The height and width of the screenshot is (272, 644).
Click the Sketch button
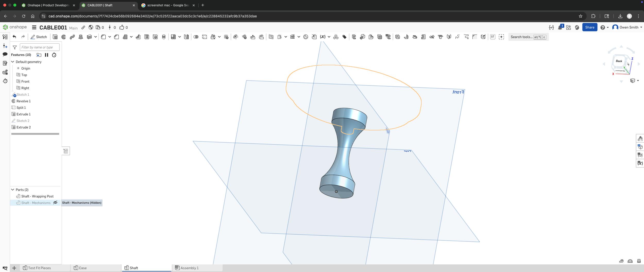tap(39, 37)
